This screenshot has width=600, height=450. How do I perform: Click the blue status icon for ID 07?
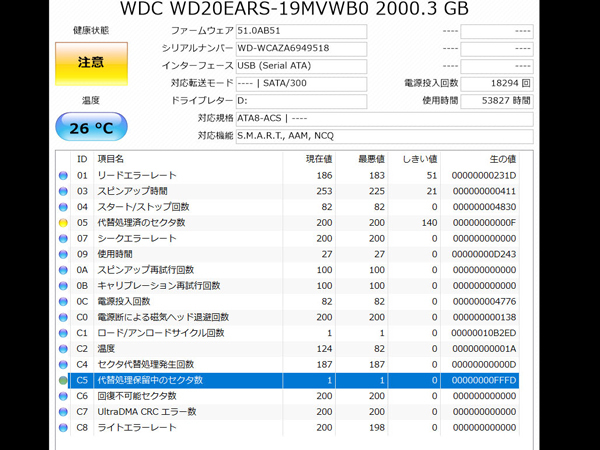pyautogui.click(x=63, y=239)
